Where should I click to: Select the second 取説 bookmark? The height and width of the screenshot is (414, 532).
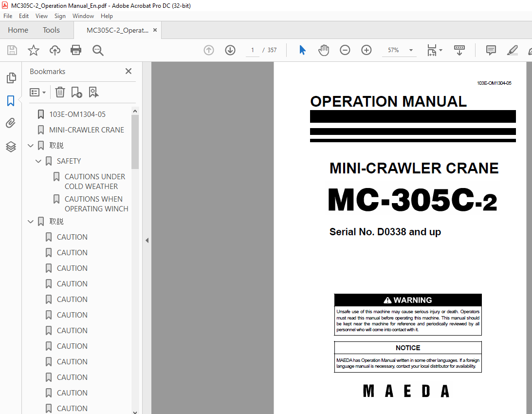(56, 222)
